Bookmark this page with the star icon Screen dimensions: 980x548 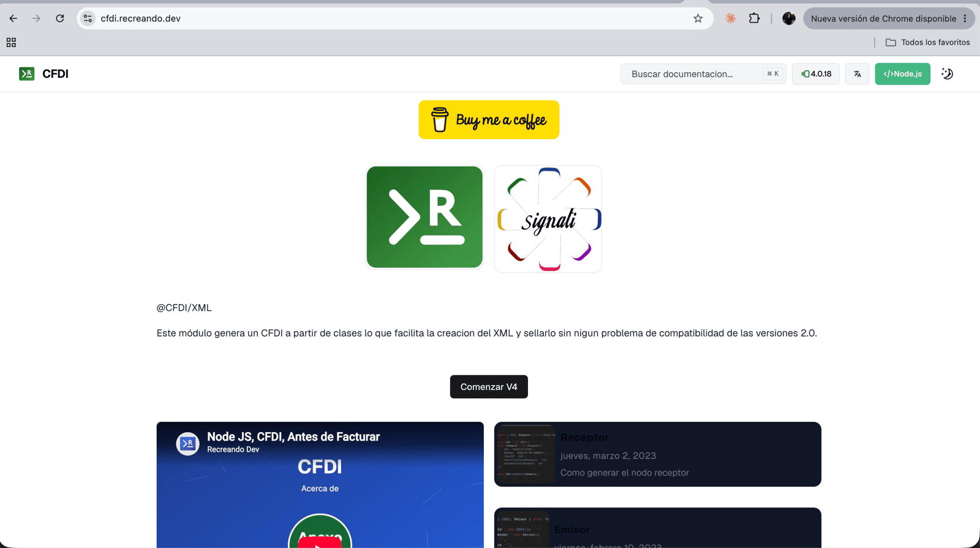pyautogui.click(x=698, y=18)
